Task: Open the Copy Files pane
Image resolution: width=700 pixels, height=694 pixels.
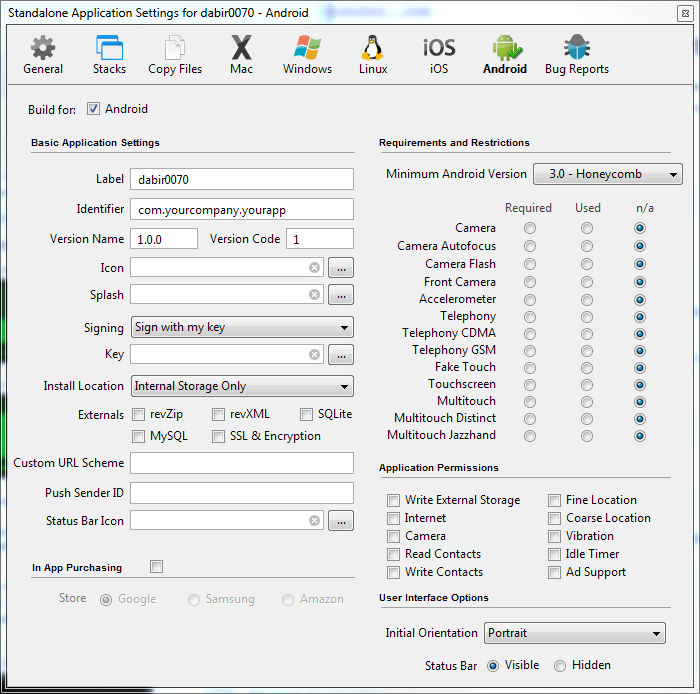Action: (175, 56)
